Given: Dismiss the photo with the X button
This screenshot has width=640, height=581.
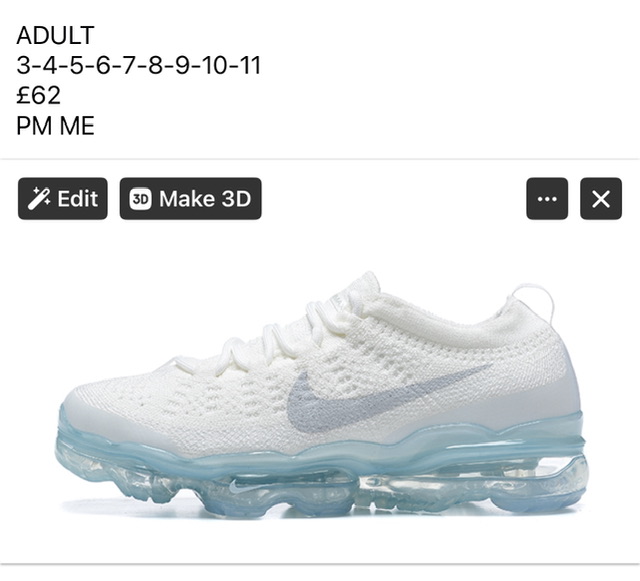Looking at the screenshot, I should [x=601, y=199].
